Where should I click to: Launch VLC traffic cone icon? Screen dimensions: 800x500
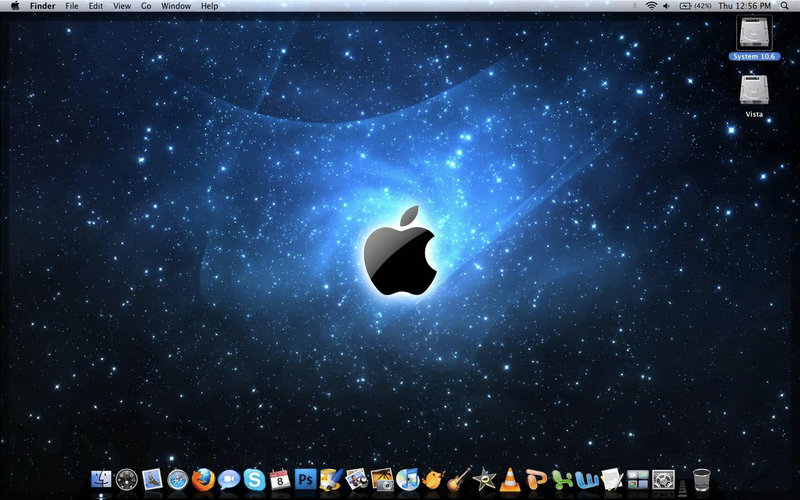pyautogui.click(x=510, y=480)
